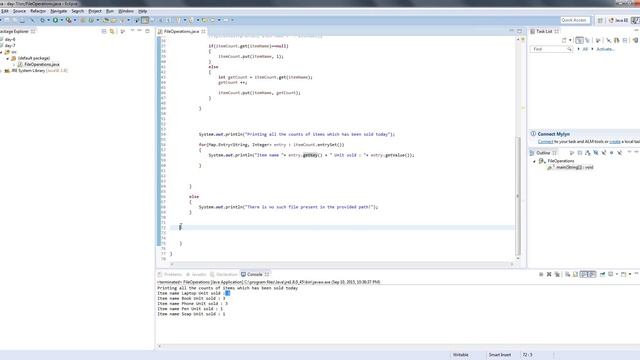Collapse the (default package) node
The image size is (640, 360).
7,58
